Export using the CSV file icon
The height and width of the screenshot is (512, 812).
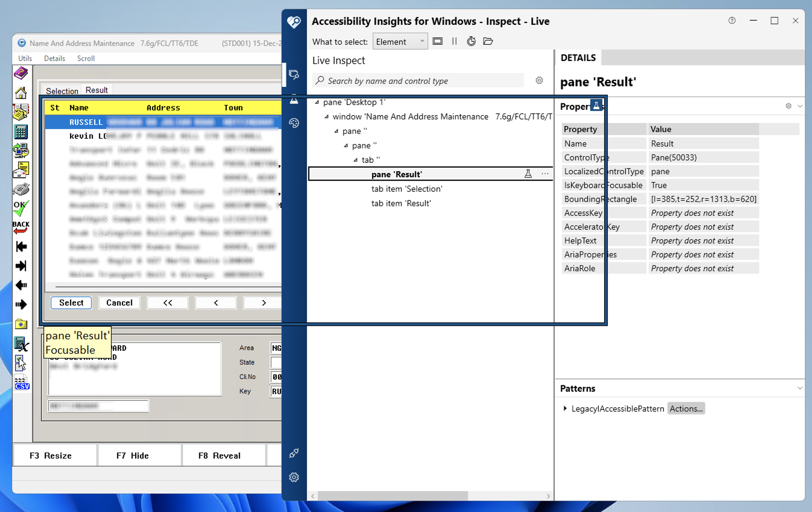tap(22, 382)
